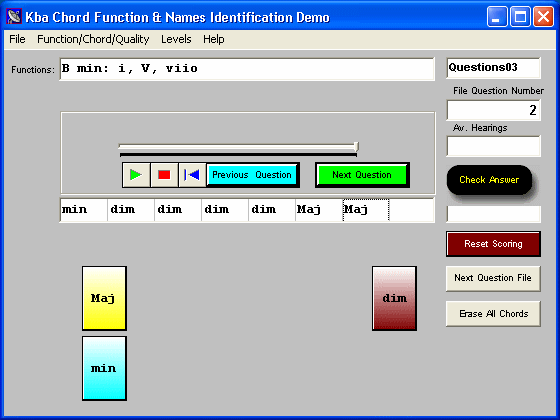
Task: Select the third chord cell 'dim'
Action: pyautogui.click(x=178, y=210)
